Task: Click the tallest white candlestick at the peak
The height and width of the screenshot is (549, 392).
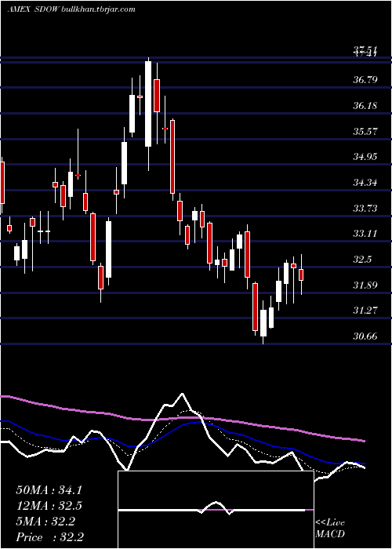Action: (148, 104)
